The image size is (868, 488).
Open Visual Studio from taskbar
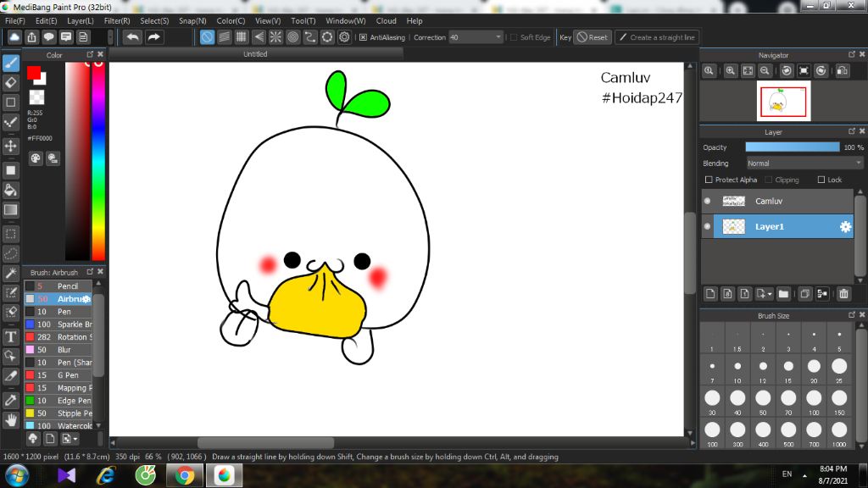point(66,476)
